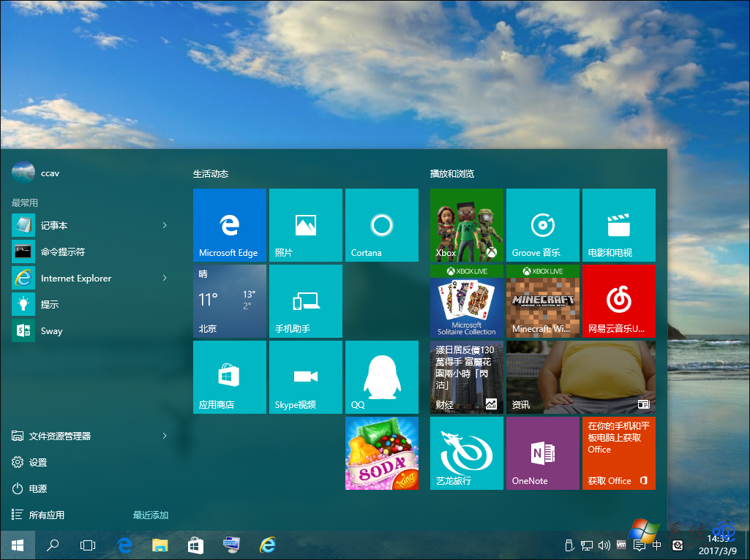Open the Groove 音乐 tile
This screenshot has width=750, height=560.
tap(542, 225)
